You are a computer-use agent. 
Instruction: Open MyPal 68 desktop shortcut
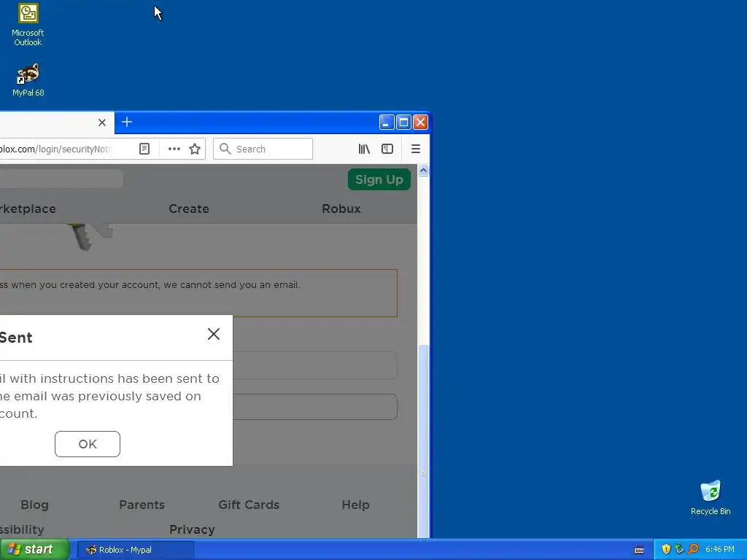(x=28, y=80)
